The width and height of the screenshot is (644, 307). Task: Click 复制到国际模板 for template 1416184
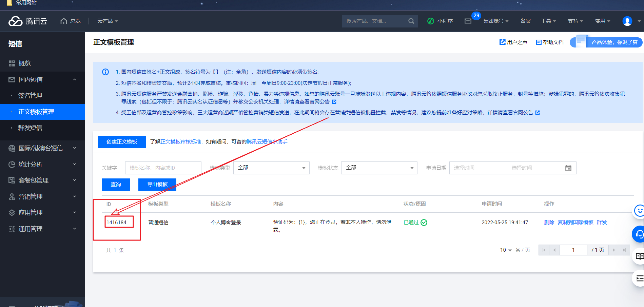pos(575,223)
